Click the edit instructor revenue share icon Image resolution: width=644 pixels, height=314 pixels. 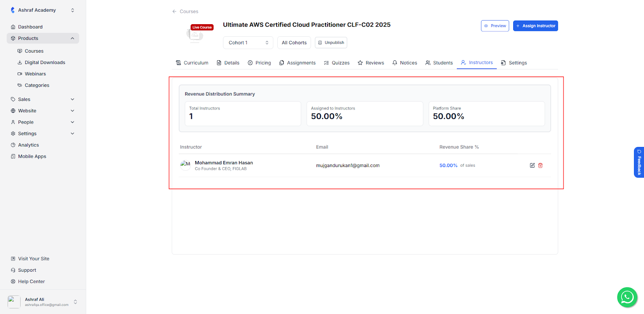tap(532, 165)
